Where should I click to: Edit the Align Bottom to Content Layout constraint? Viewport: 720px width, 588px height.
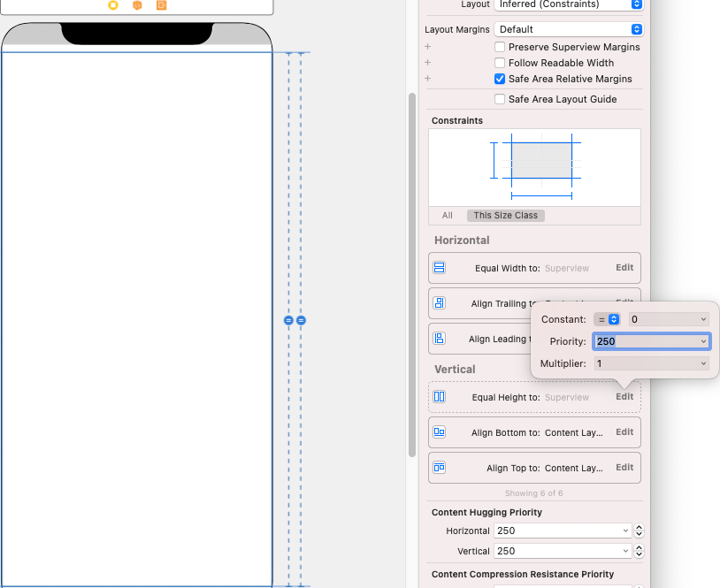click(624, 431)
